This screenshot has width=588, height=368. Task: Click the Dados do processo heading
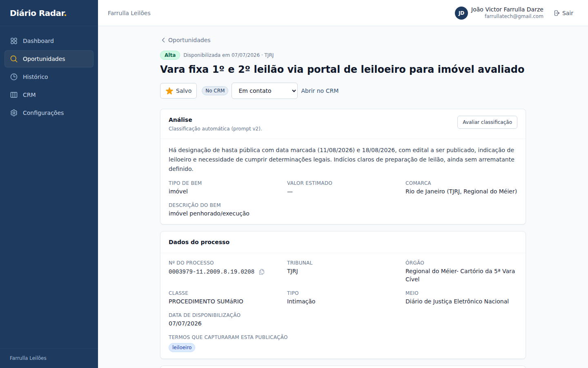coord(199,242)
